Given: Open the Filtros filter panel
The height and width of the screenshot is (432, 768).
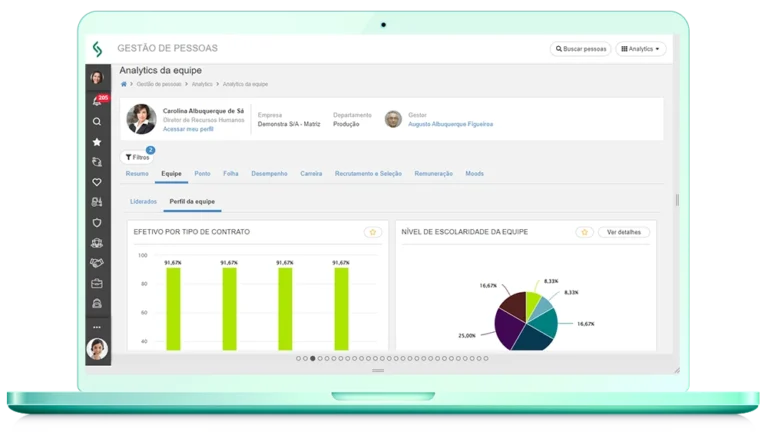Looking at the screenshot, I should [136, 157].
